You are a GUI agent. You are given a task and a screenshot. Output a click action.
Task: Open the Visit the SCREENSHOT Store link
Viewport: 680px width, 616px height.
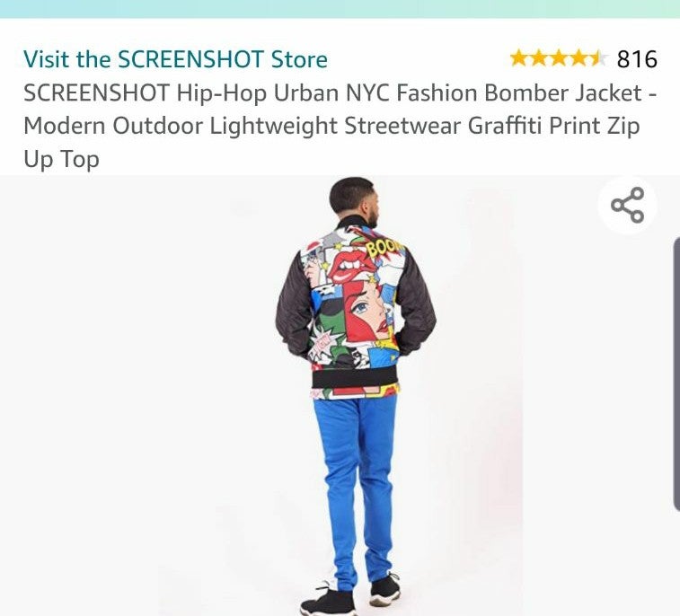pyautogui.click(x=176, y=59)
